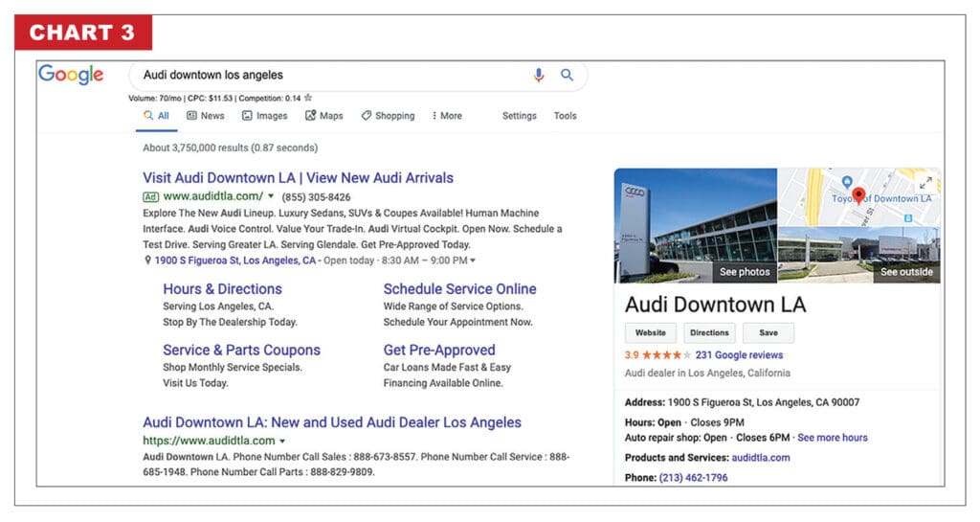
Task: Click the Maps tab map icon
Action: [310, 116]
